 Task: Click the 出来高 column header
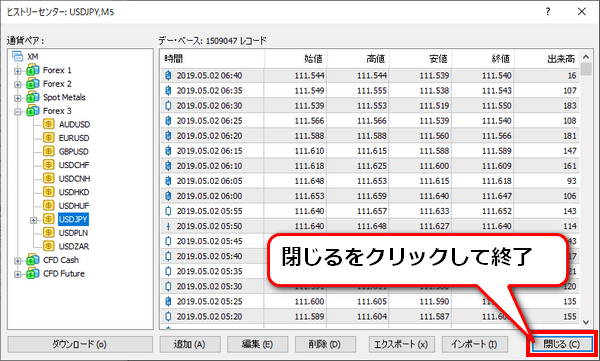pos(547,59)
